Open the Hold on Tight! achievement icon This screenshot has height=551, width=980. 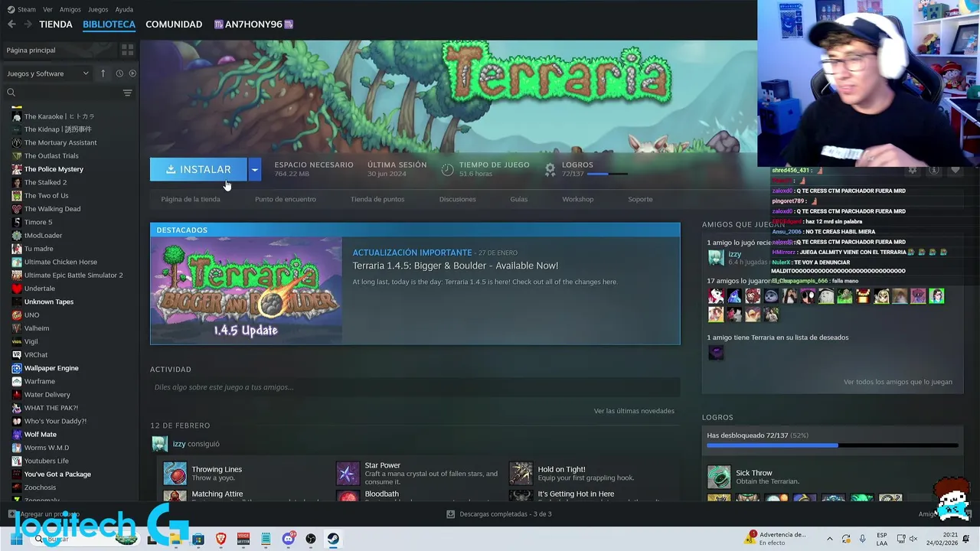point(521,474)
